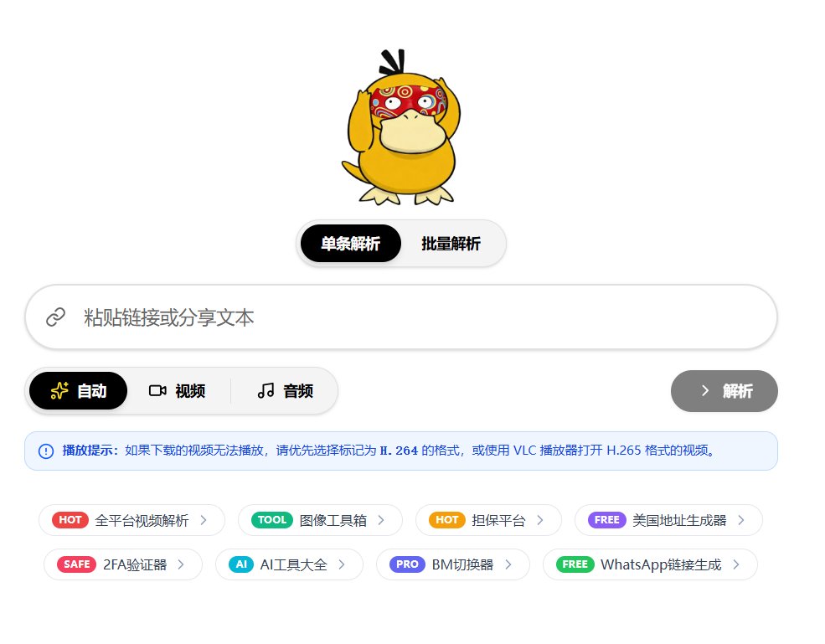This screenshot has width=825, height=644.
Task: Click the sparkle icon beside 自动
Action: coord(59,391)
